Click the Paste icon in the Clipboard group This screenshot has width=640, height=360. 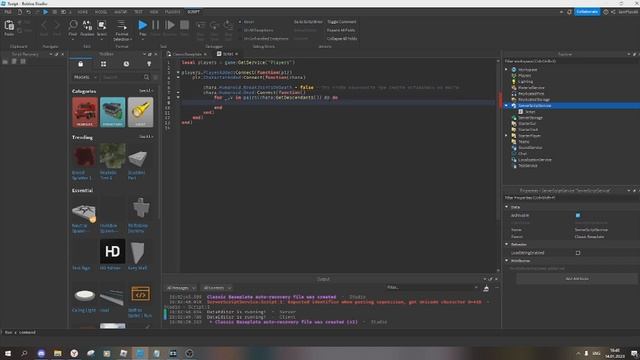(x=9, y=26)
